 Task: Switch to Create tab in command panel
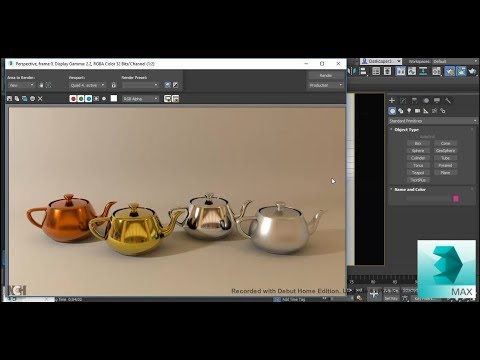pyautogui.click(x=392, y=100)
